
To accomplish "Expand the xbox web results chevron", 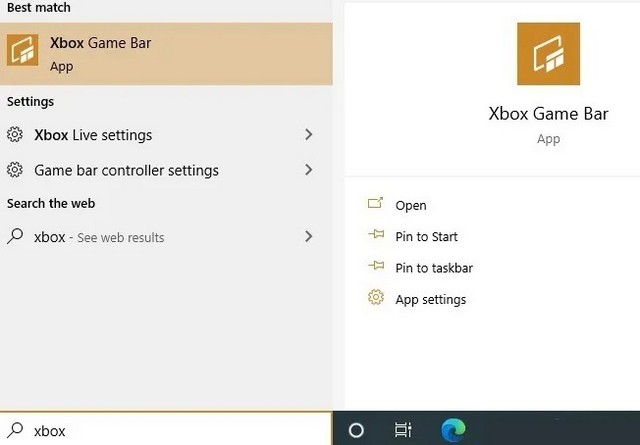I will [x=309, y=236].
